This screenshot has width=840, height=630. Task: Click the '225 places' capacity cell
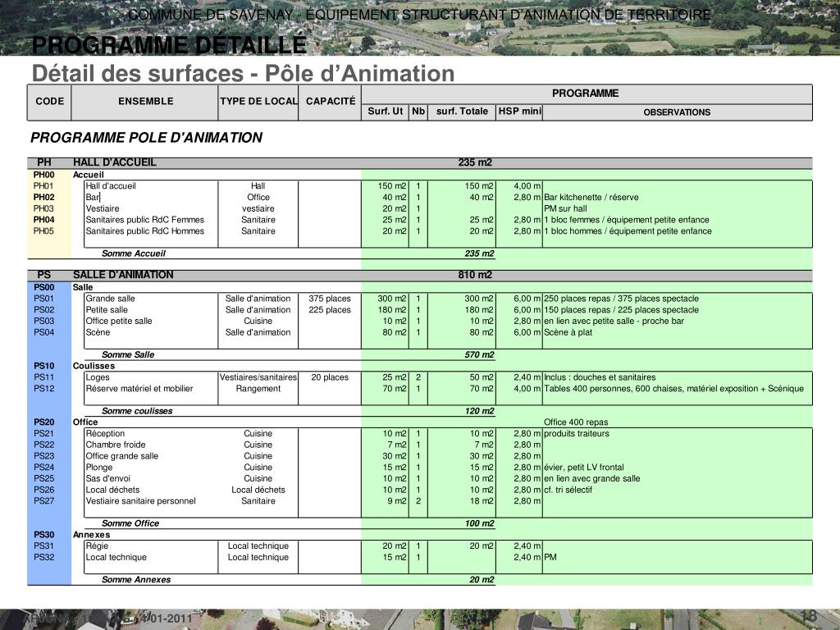(x=330, y=309)
